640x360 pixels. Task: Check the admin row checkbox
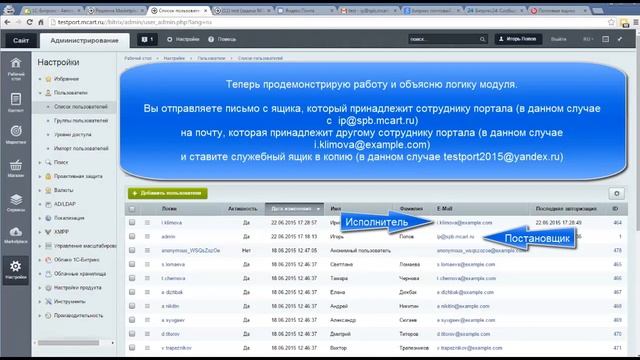132,236
